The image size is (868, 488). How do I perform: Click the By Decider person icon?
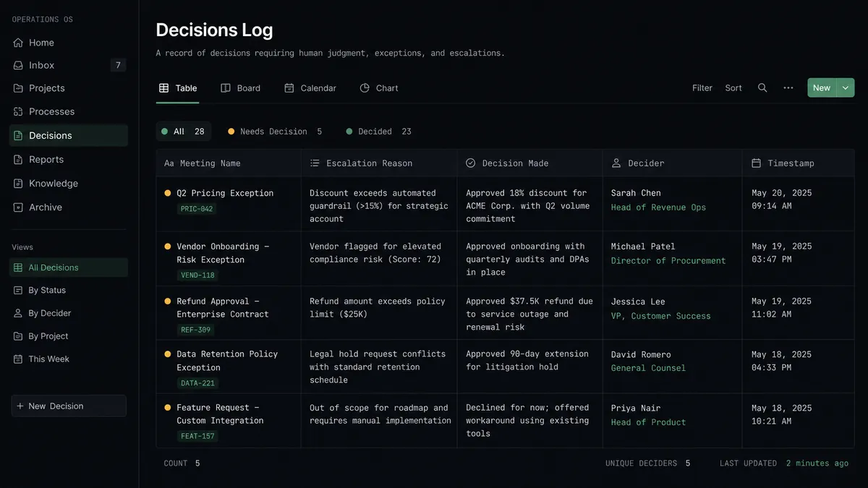[x=18, y=313]
